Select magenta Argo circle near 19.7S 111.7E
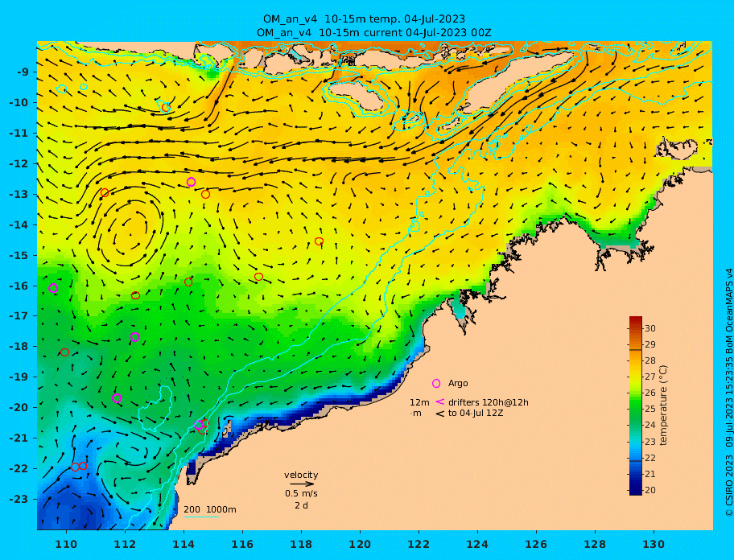This screenshot has height=560, width=734. tap(117, 398)
